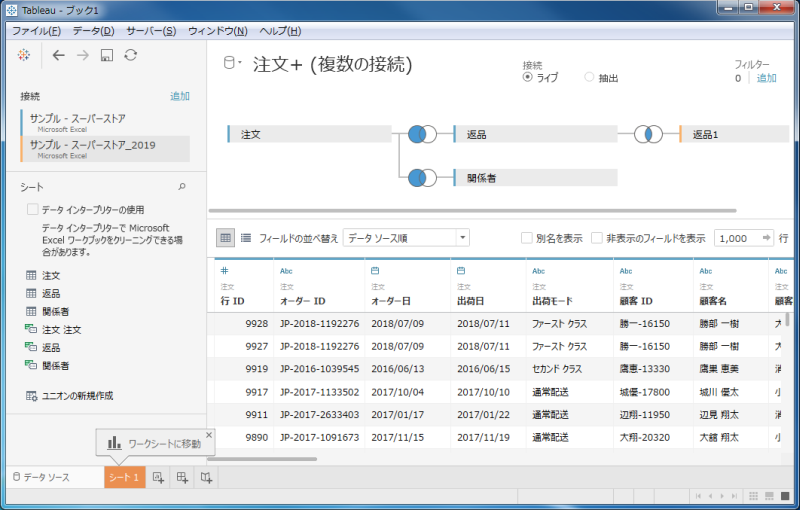Click the Abc type icon above 顧客名
The image size is (800, 510).
[x=706, y=271]
